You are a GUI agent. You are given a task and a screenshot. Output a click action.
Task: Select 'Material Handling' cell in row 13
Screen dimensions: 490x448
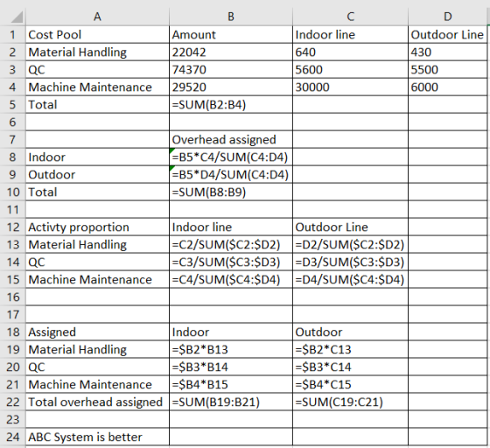tap(97, 244)
